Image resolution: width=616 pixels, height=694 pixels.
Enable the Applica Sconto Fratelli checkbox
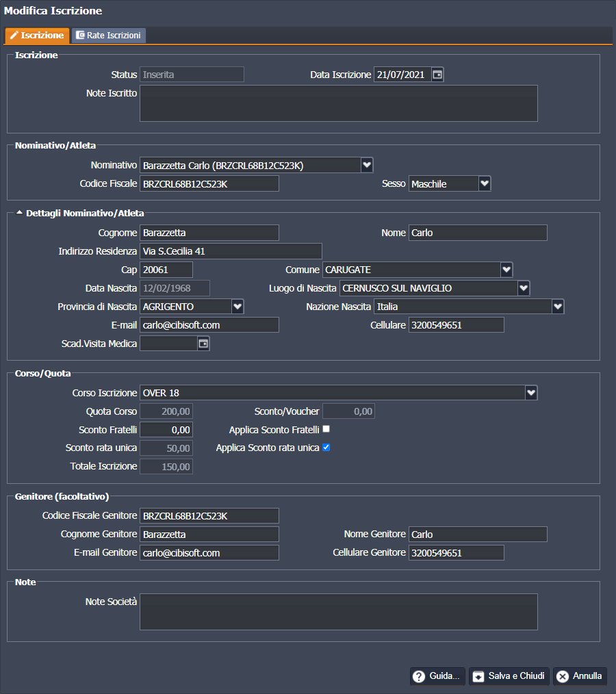point(326,429)
